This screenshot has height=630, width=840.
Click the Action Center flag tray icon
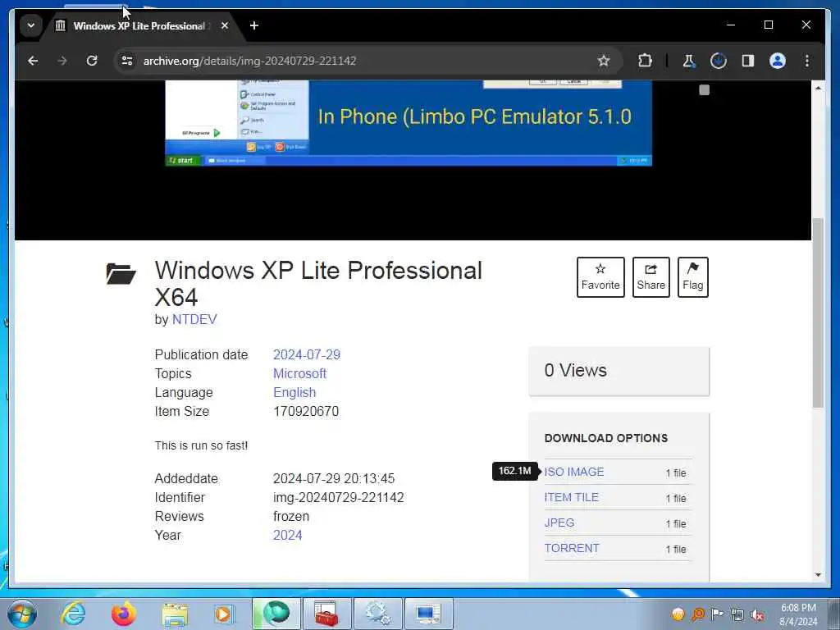tap(717, 614)
